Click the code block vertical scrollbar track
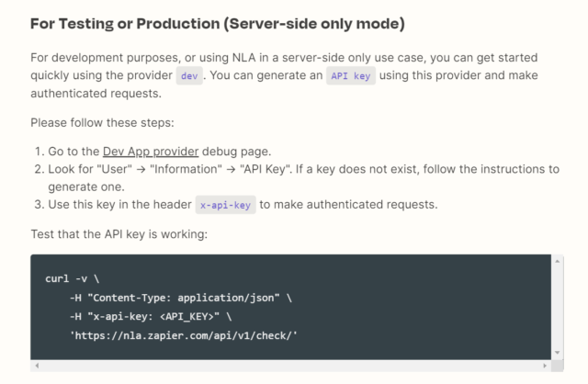The width and height of the screenshot is (588, 384). pos(558,307)
